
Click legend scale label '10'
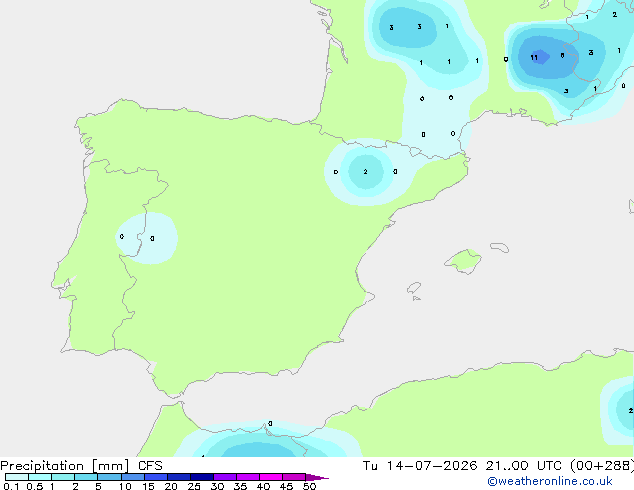(x=125, y=486)
